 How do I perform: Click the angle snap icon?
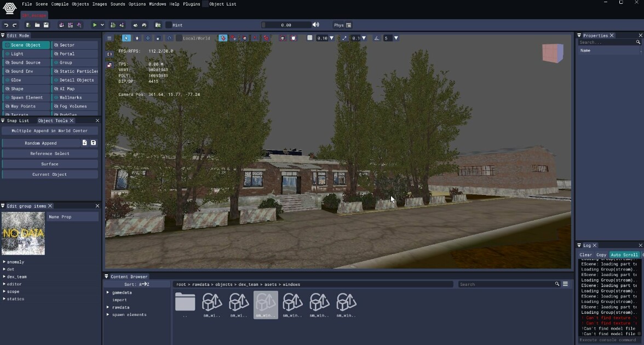(376, 38)
